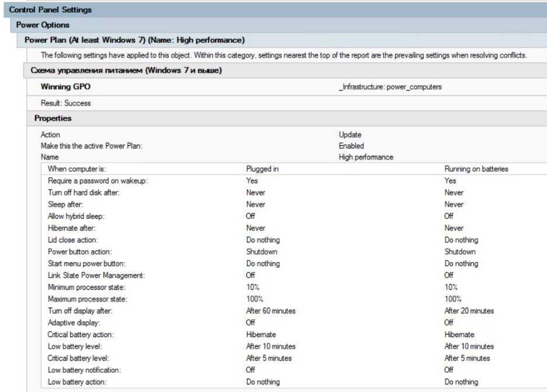Select Maximum processor state label

coord(88,299)
